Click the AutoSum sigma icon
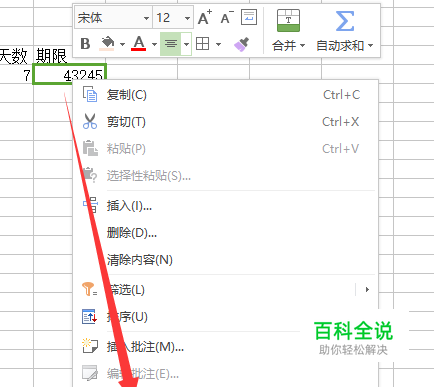Screen dimensions: 434x387 [x=345, y=21]
